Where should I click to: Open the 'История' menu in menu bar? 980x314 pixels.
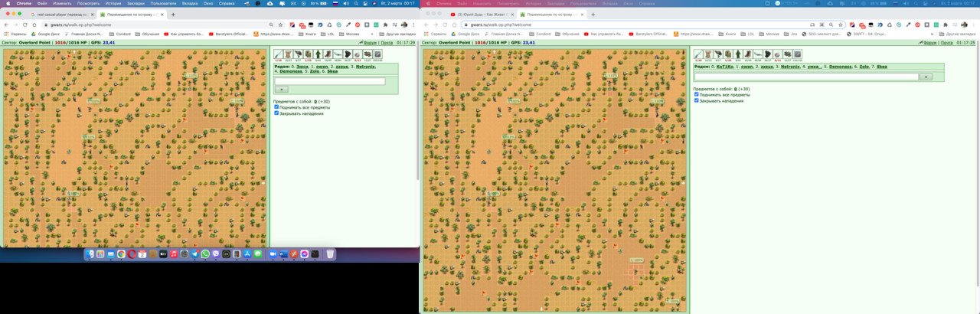pos(115,4)
